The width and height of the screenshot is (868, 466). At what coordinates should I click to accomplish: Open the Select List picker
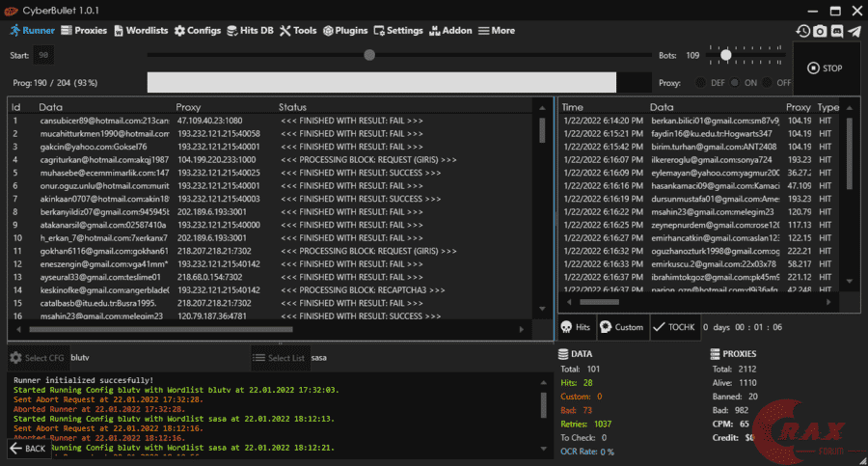click(280, 358)
